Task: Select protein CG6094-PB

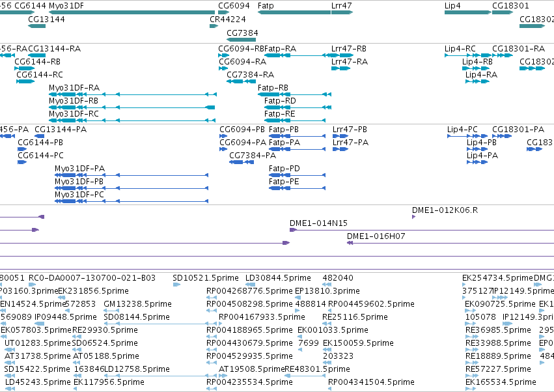Action: click(223, 136)
